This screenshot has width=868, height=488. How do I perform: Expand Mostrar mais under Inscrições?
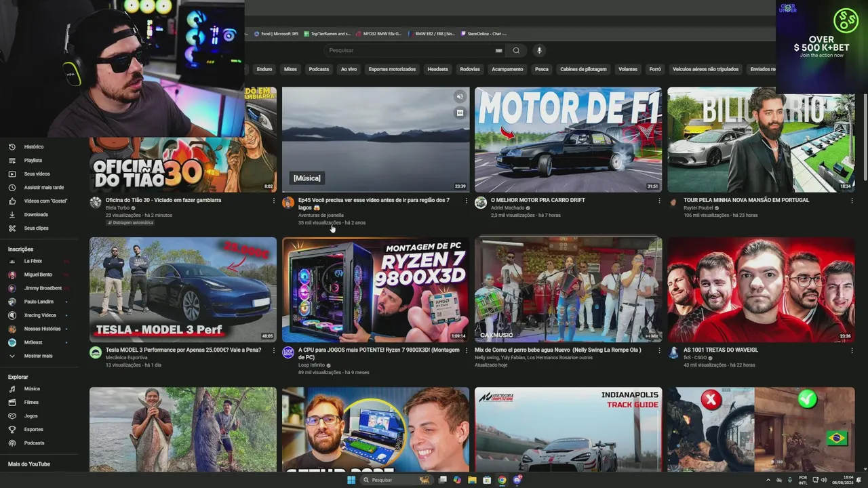click(38, 356)
